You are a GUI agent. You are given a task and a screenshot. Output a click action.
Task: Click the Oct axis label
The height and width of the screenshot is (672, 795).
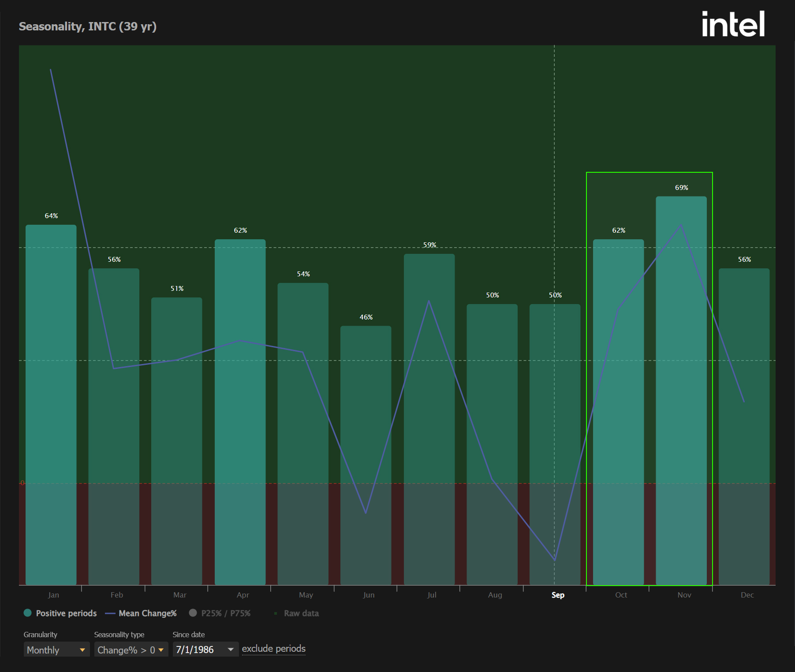coord(621,595)
